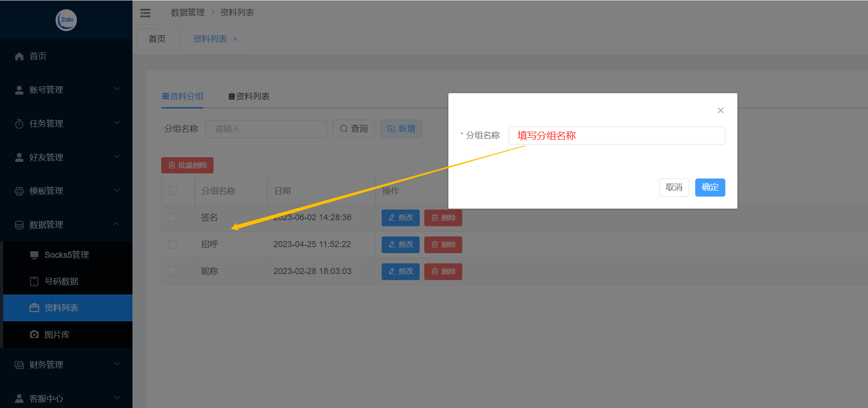This screenshot has width=868, height=408.
Task: Select the 资料列表 briefcase sidebar item
Action: click(x=61, y=308)
